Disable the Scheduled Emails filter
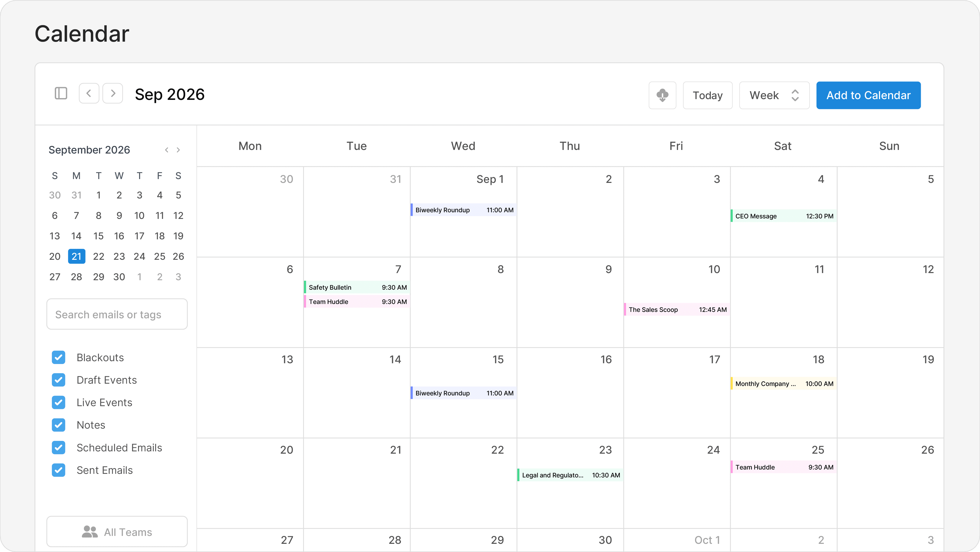 coord(59,448)
